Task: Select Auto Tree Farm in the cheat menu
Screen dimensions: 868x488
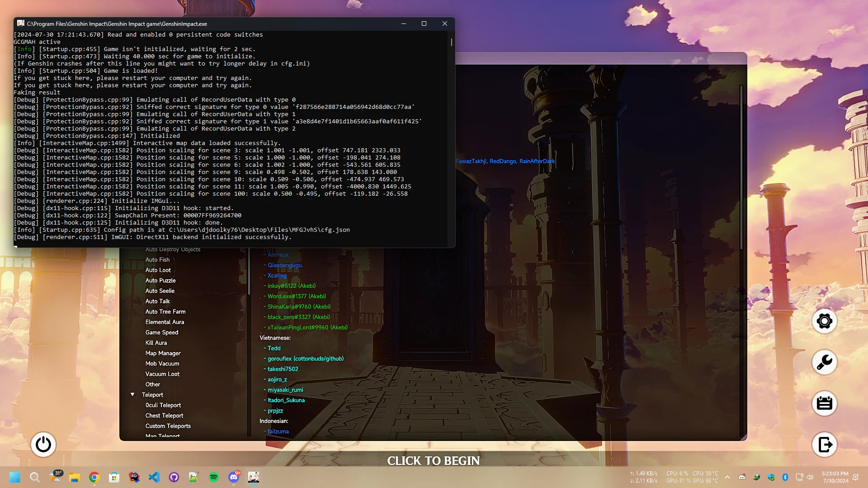Action: pos(165,312)
